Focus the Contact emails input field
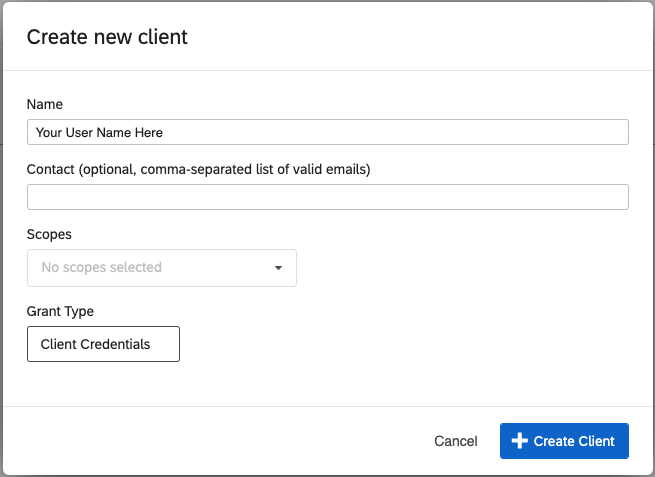 (328, 197)
